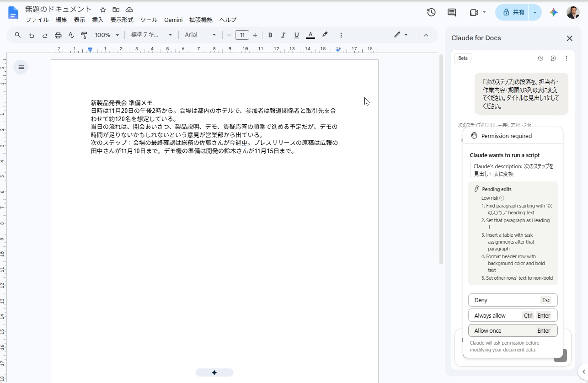Click the search menus magnifier icon
Screen dimensions: 588x383
pyautogui.click(x=18, y=35)
